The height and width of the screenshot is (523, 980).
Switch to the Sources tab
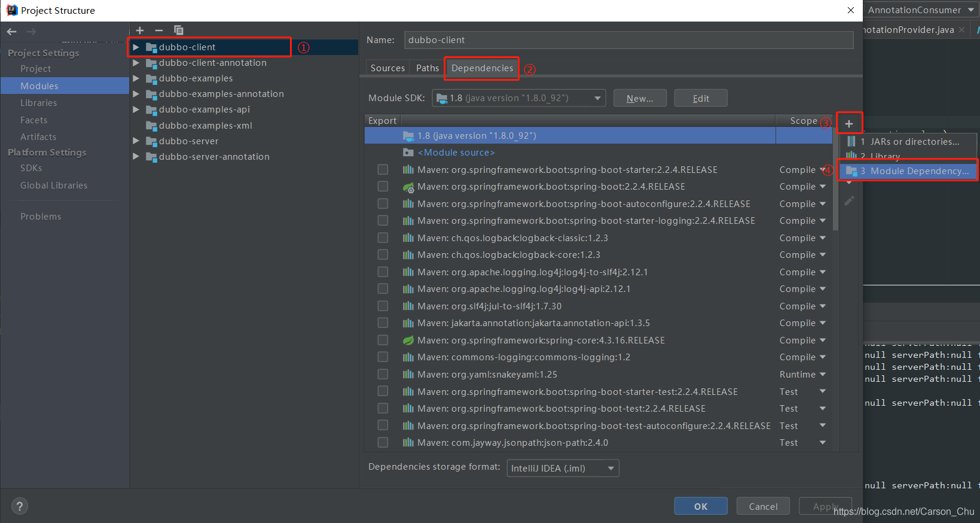tap(387, 68)
